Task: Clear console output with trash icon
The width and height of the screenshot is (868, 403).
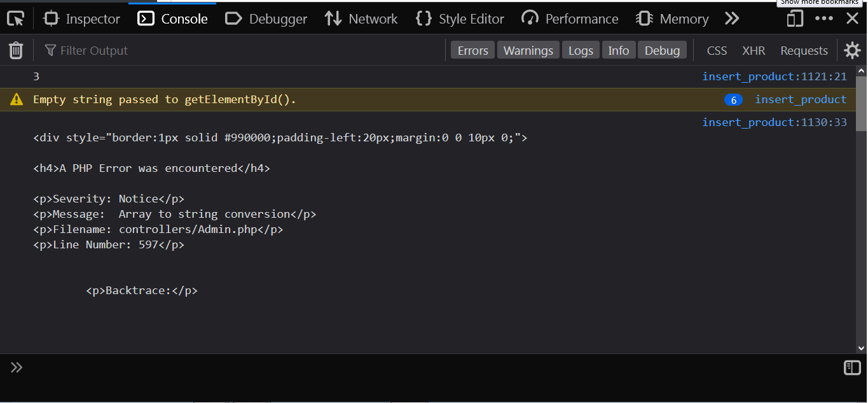Action: (16, 50)
